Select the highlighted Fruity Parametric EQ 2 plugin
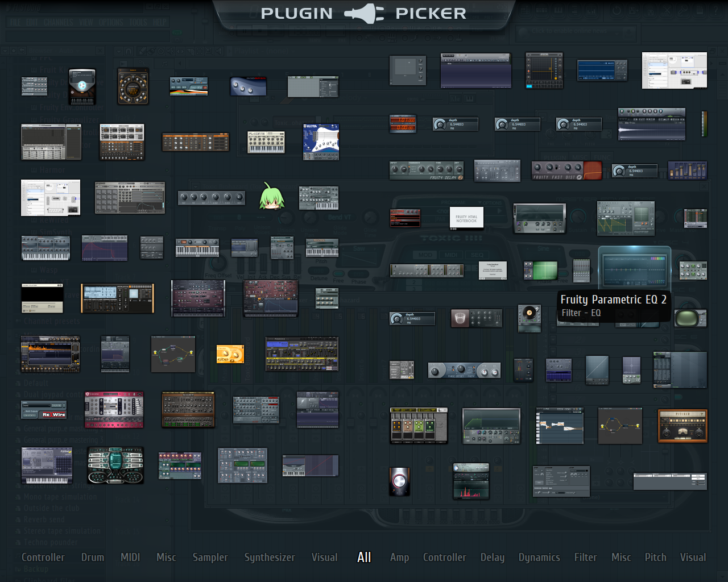 pos(635,268)
